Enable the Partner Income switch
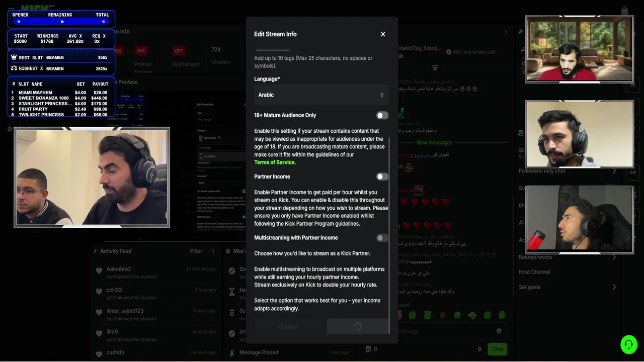This screenshot has height=362, width=644. 382,176
